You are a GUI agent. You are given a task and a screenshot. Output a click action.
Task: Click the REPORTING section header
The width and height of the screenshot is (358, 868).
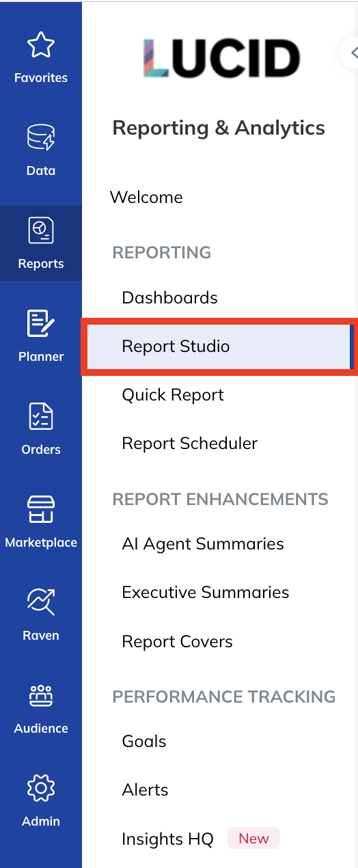click(161, 253)
